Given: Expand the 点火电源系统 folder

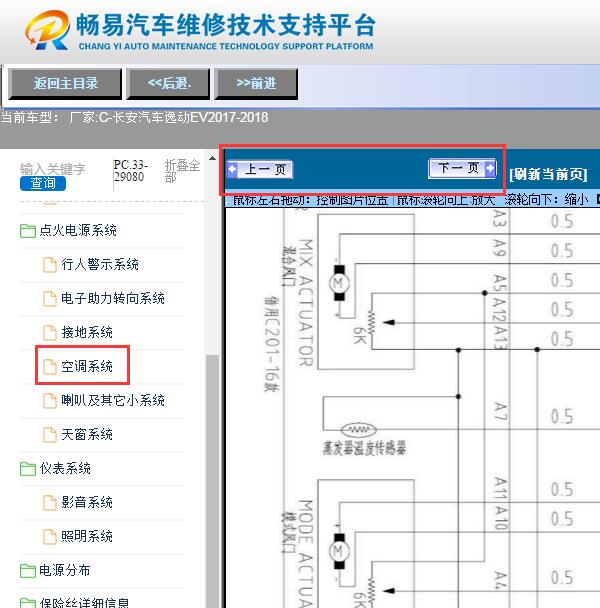Looking at the screenshot, I should 78,230.
